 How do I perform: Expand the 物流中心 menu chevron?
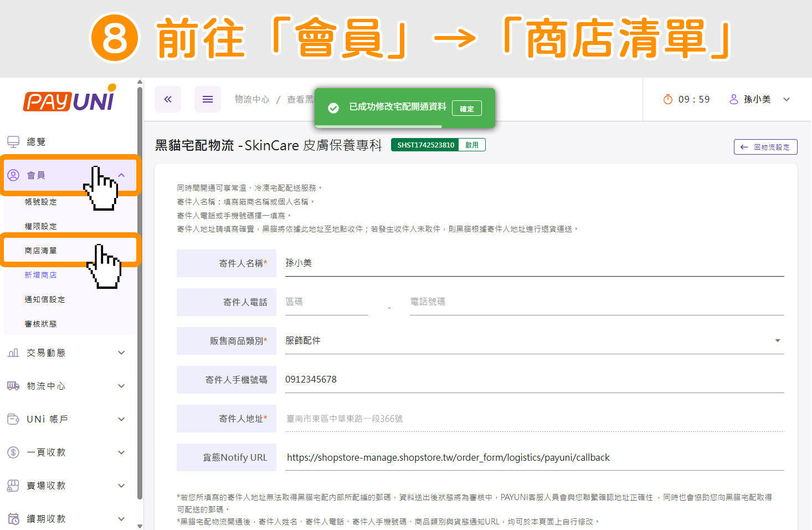121,386
